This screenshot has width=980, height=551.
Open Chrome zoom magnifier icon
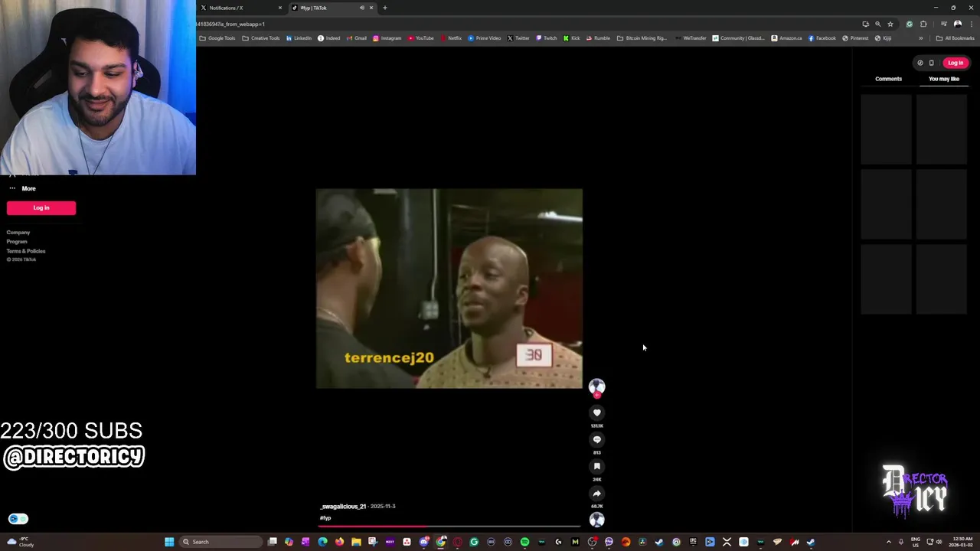pos(877,24)
